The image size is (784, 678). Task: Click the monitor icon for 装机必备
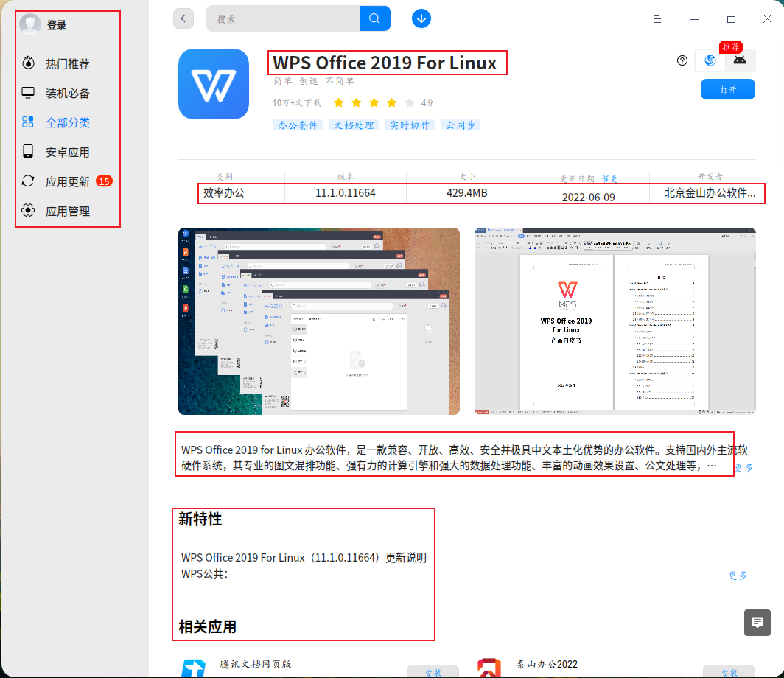28,93
